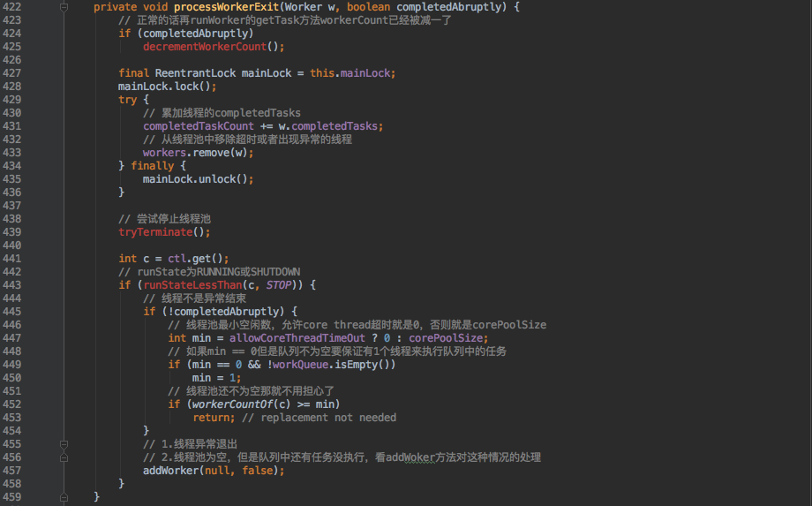Click the 'runState为RUNNING或SHUTDOWN' comment
Viewport: 812px width, 506px height.
click(x=209, y=272)
